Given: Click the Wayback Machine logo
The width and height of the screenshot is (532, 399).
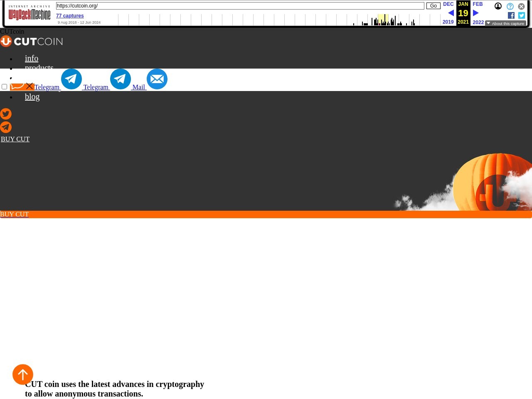Looking at the screenshot, I should tap(30, 13).
